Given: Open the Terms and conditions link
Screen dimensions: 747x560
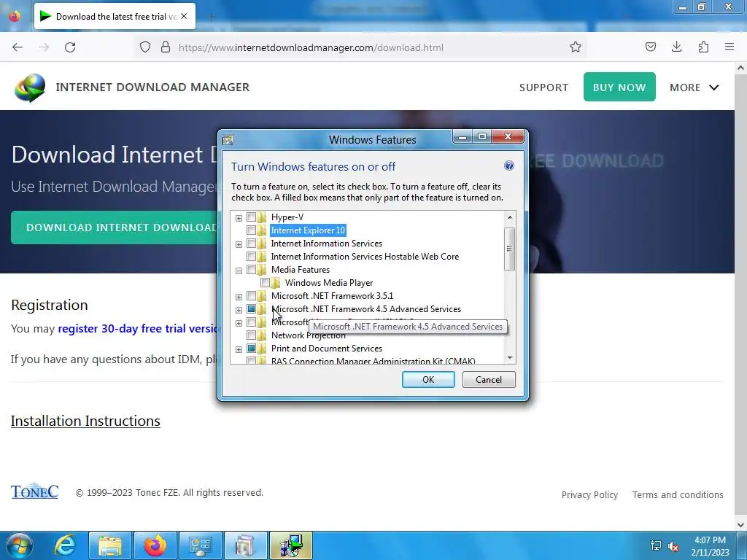Looking at the screenshot, I should pos(678,495).
